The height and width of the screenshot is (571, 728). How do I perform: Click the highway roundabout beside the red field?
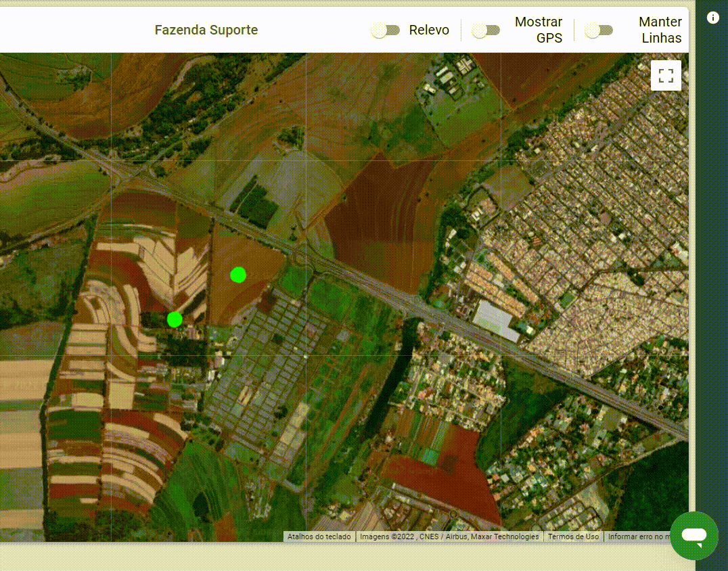(x=300, y=256)
